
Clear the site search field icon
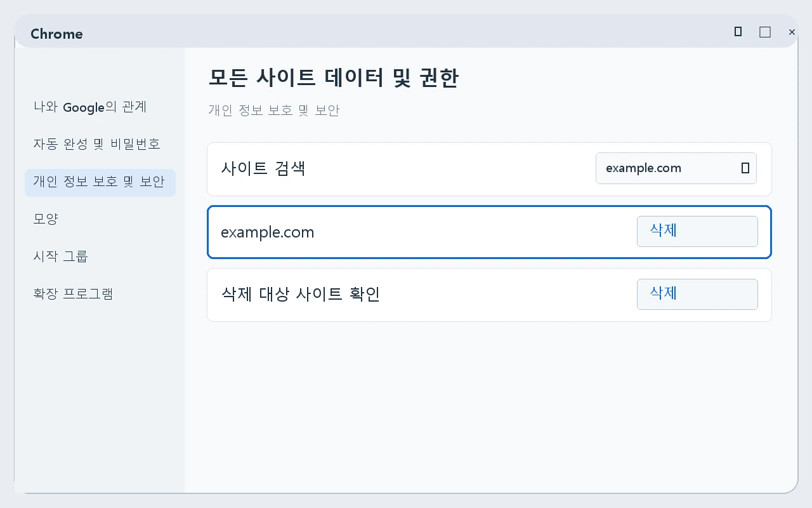(x=745, y=168)
